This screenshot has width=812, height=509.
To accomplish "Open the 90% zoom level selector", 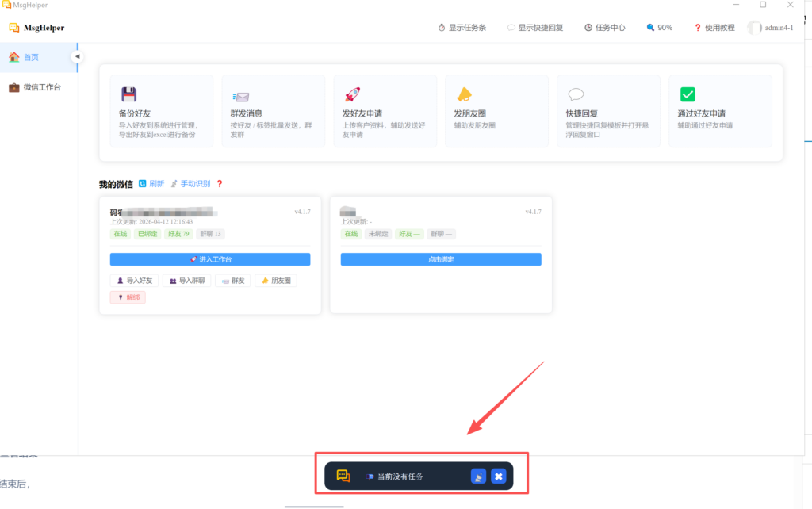I will tap(659, 28).
